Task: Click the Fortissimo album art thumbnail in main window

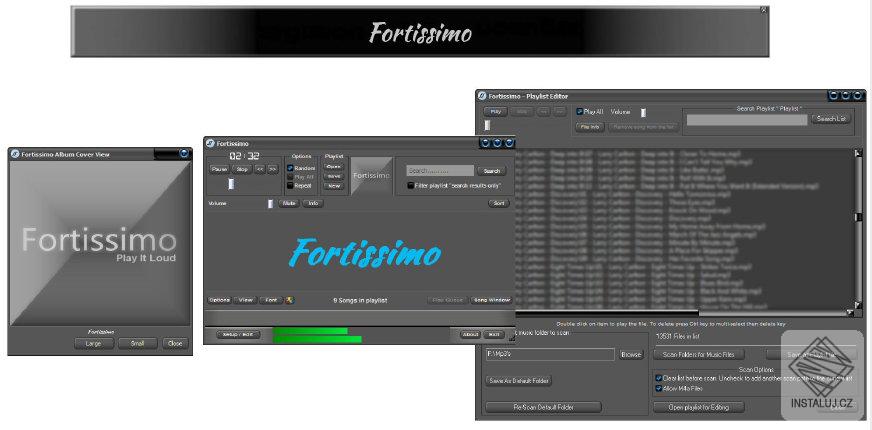Action: [371, 176]
